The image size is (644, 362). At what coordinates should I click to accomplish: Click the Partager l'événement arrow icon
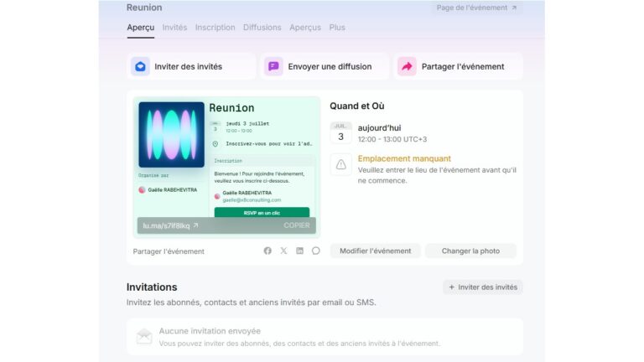pos(407,66)
